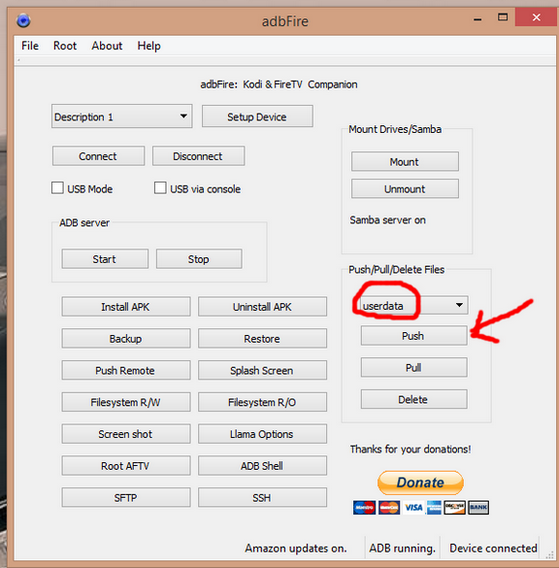This screenshot has width=559, height=568.
Task: Click the American Express card icon
Action: (434, 508)
